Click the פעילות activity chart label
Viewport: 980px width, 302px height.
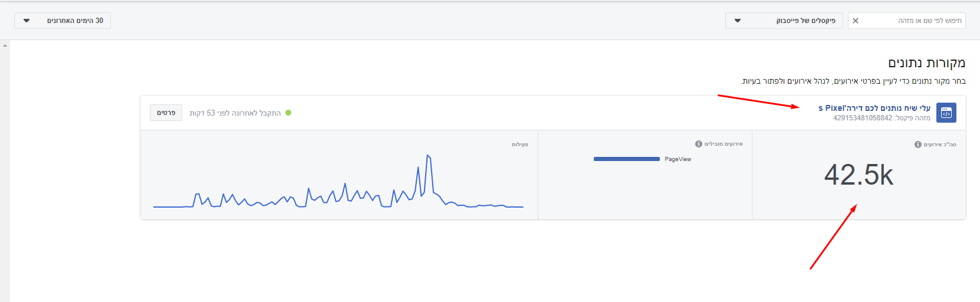[519, 145]
